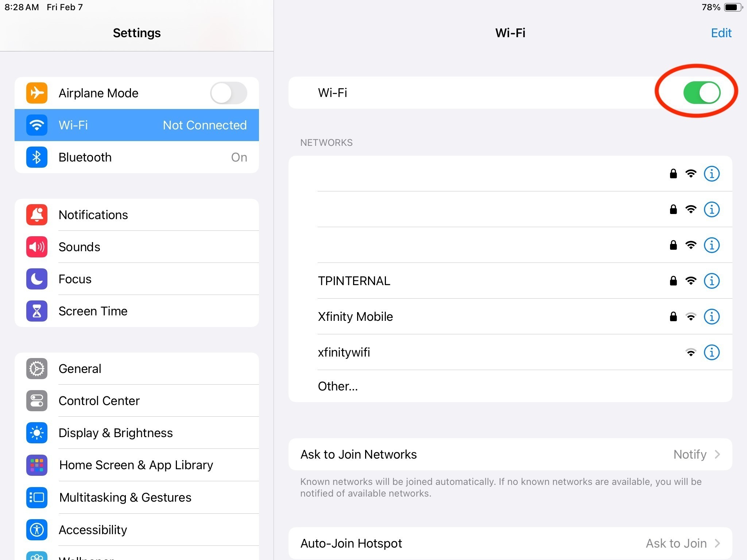Tap the Airplane Mode orange icon
This screenshot has width=747, height=560.
tap(36, 93)
